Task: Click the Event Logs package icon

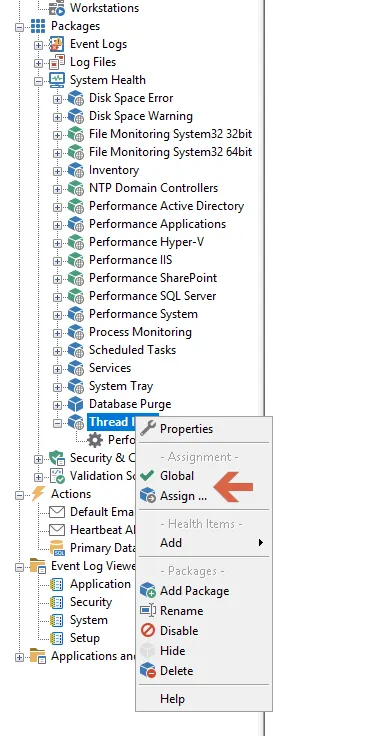Action: click(56, 44)
